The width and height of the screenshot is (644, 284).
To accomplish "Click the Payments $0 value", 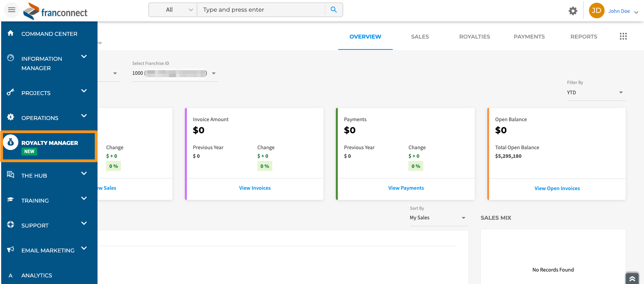I will pos(350,130).
